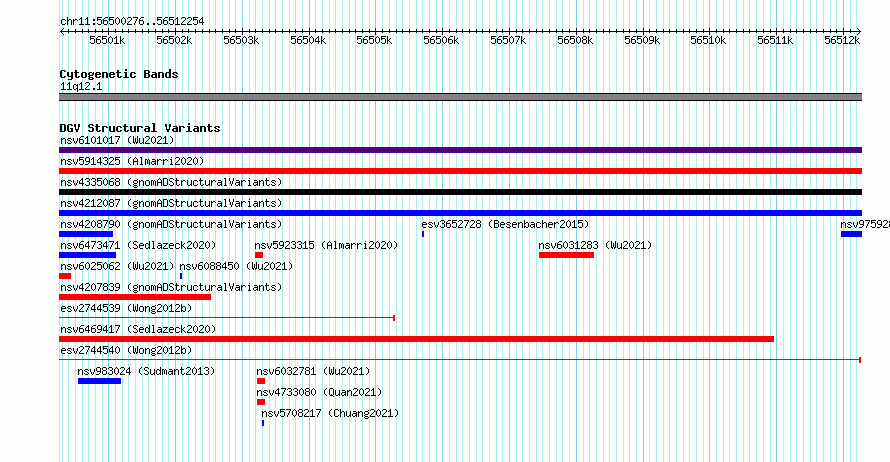890x462 pixels.
Task: Open nsv6473471 (Sedlazeck2020) label
Action: coord(138,245)
